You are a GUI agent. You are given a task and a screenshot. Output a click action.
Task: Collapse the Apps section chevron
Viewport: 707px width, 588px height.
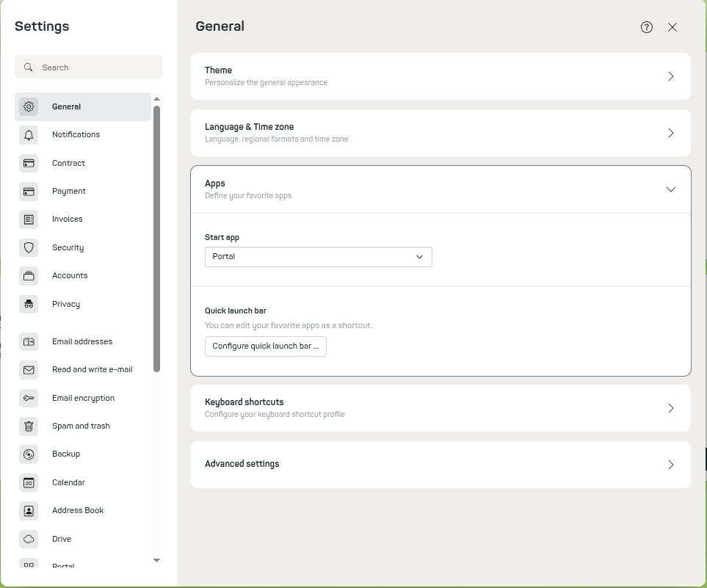pyautogui.click(x=671, y=189)
